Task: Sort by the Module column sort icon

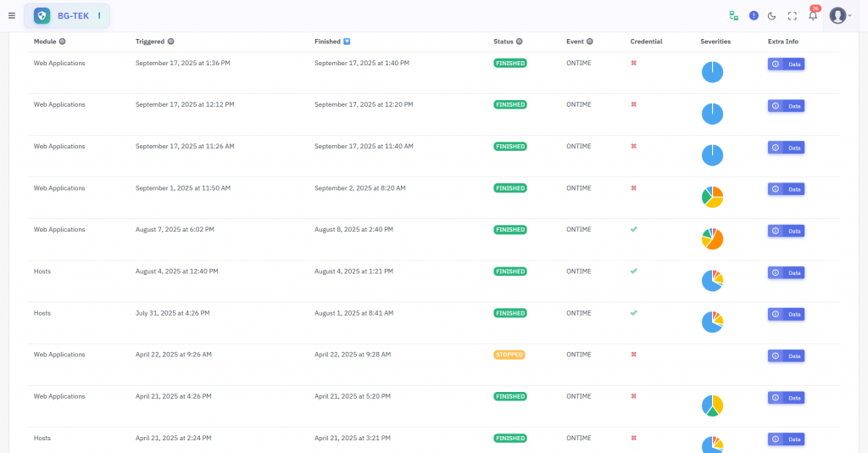Action: point(63,42)
